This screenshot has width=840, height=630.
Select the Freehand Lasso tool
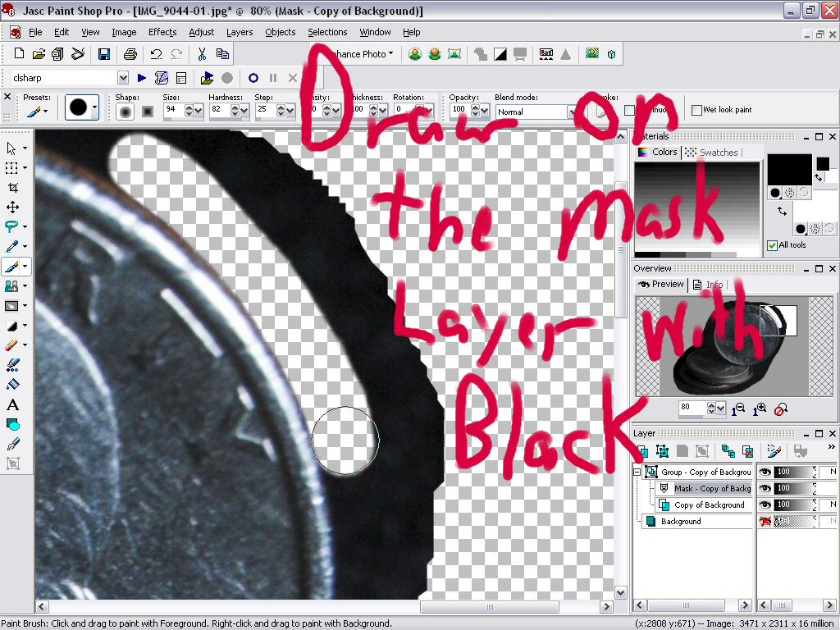tap(11, 226)
